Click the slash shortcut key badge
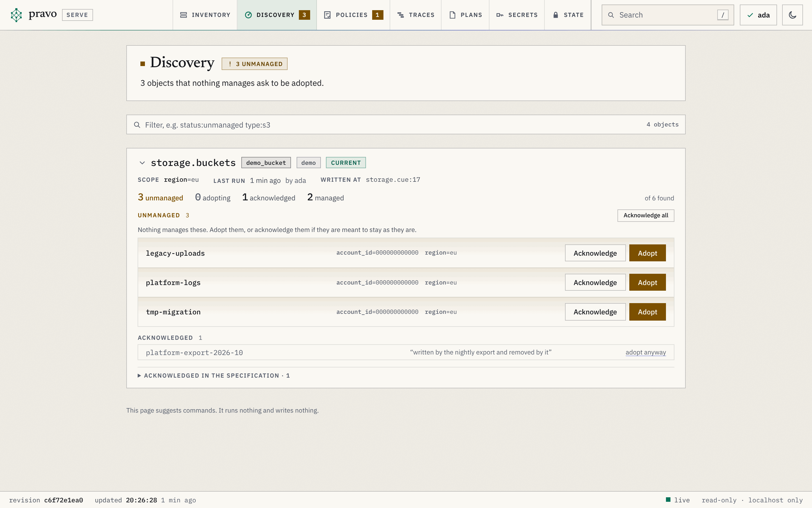 [723, 15]
